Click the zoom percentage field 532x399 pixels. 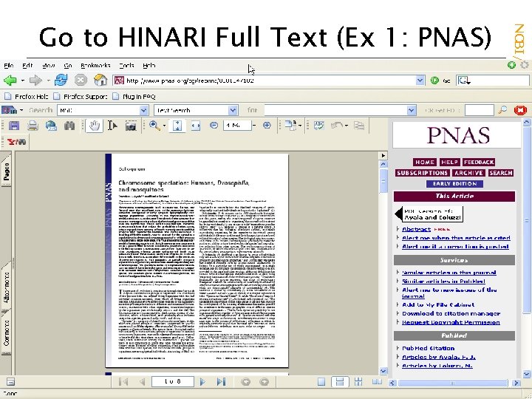click(237, 126)
